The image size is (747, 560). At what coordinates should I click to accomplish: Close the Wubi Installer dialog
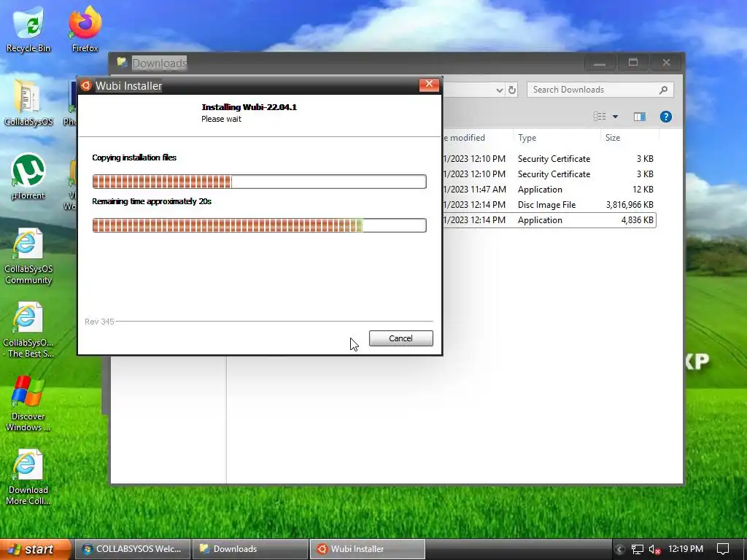(x=429, y=85)
